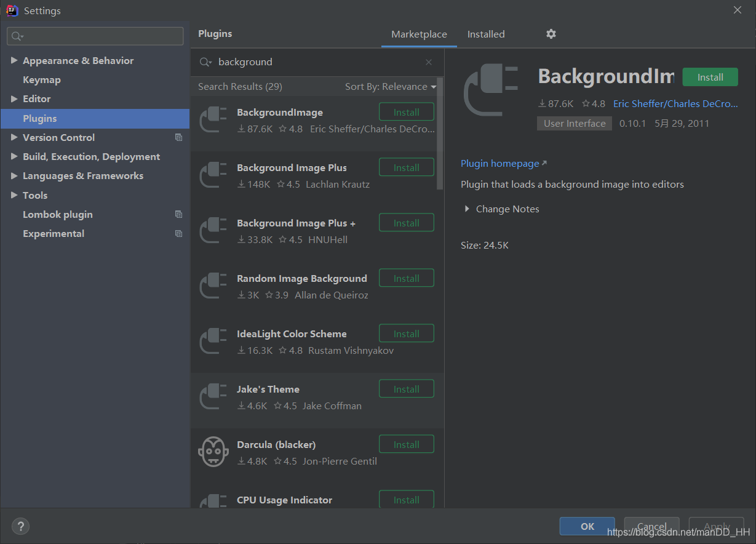Expand the Editor settings node
The height and width of the screenshot is (544, 756).
[14, 98]
